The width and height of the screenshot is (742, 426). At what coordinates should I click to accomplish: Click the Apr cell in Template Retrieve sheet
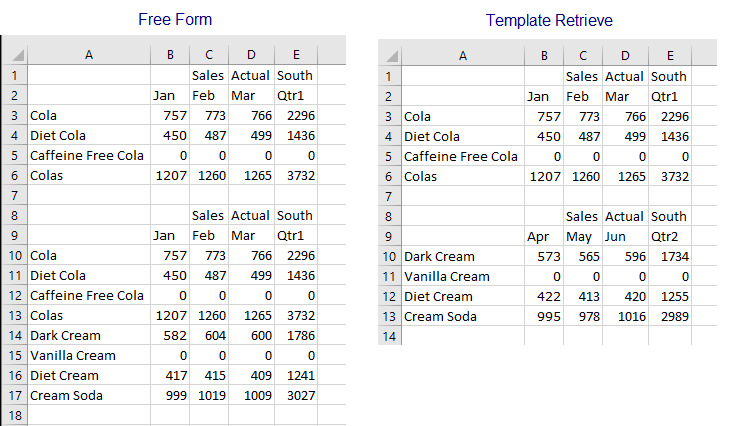click(544, 236)
